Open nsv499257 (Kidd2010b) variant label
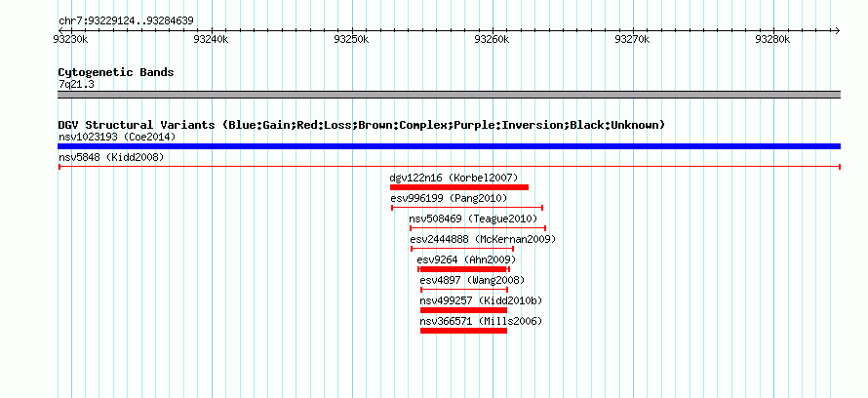The width and height of the screenshot is (868, 398). pos(481,300)
